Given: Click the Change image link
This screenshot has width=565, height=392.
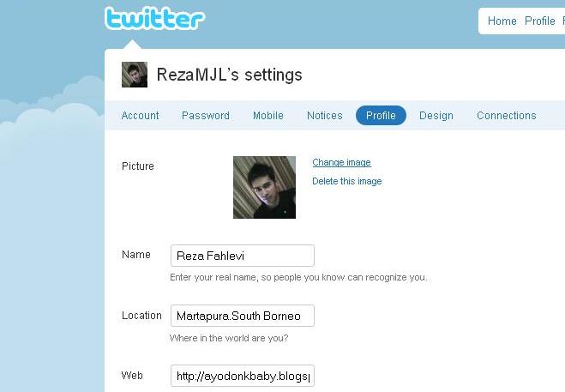Looking at the screenshot, I should (341, 162).
